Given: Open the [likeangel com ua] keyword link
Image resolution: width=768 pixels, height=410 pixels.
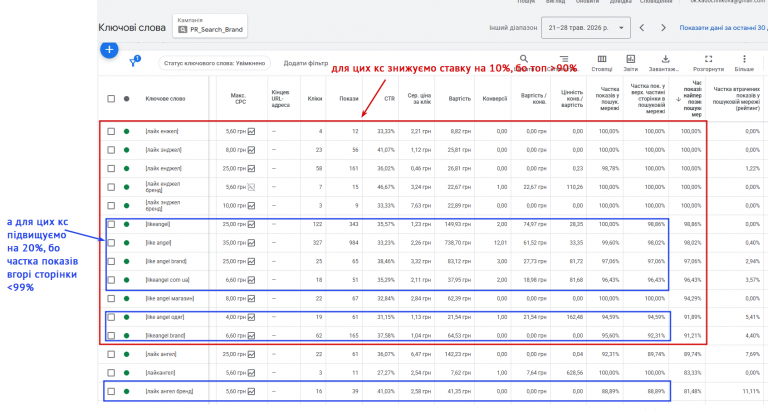Looking at the screenshot, I should [x=168, y=280].
